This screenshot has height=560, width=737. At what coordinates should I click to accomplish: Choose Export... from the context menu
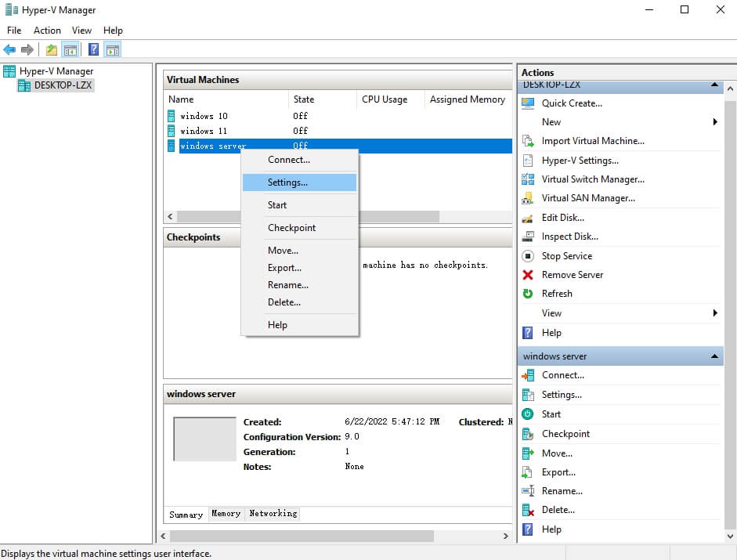click(x=299, y=268)
